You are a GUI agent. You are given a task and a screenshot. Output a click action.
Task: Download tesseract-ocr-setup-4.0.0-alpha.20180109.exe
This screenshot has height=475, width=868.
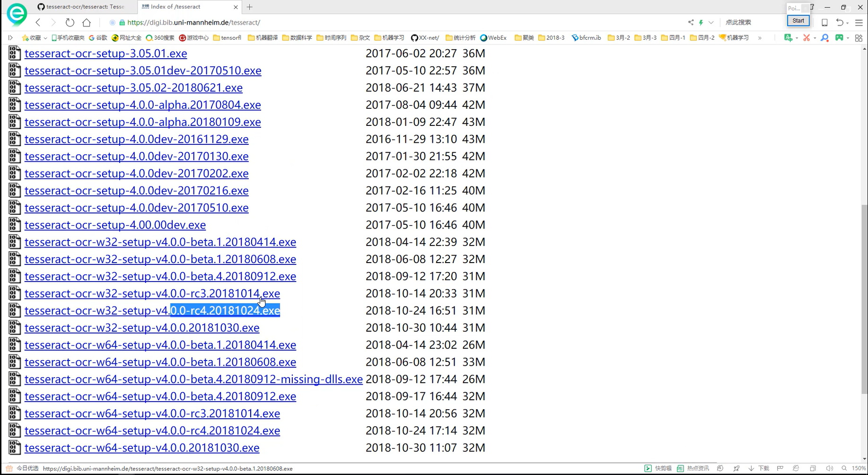(x=142, y=122)
